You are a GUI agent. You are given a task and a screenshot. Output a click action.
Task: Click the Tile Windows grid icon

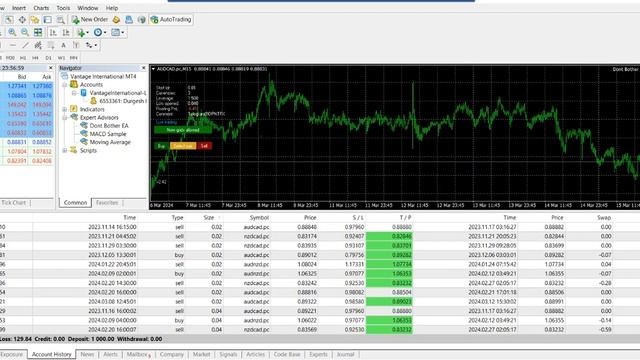(38, 32)
